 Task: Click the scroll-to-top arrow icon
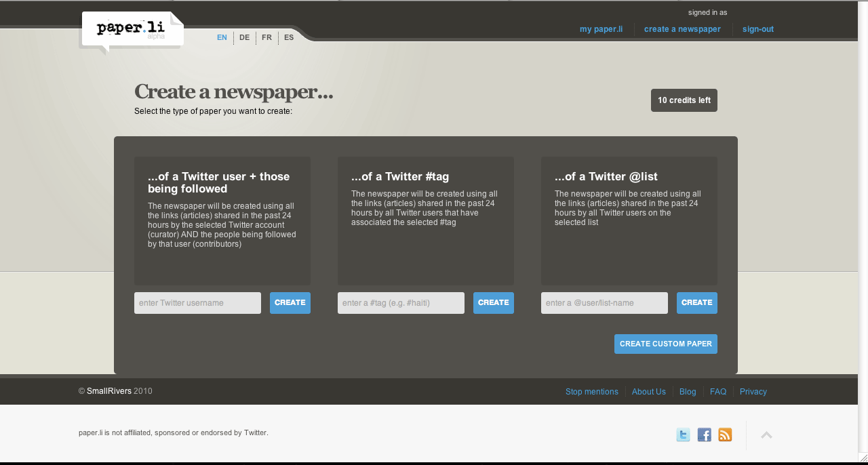click(766, 435)
